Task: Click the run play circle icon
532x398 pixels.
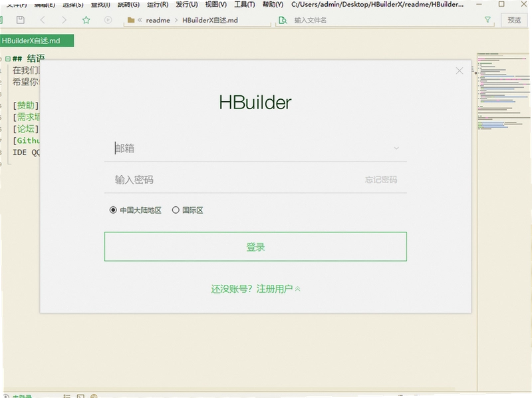Action: click(108, 20)
